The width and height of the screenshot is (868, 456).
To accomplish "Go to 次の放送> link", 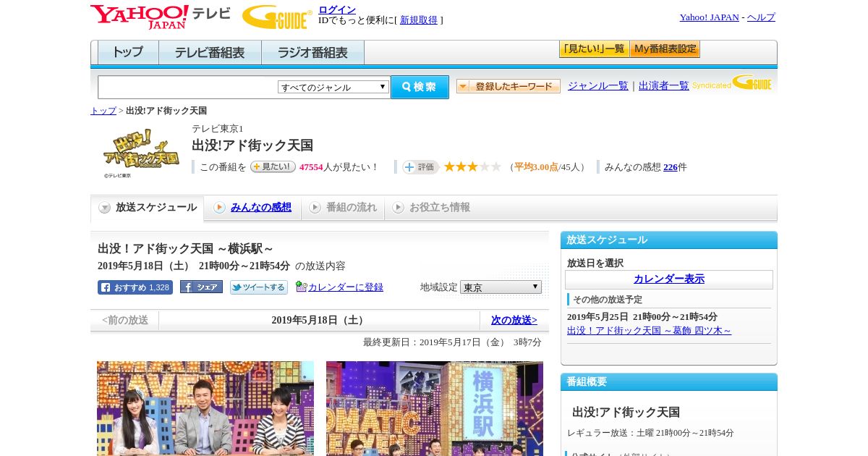I will [514, 320].
